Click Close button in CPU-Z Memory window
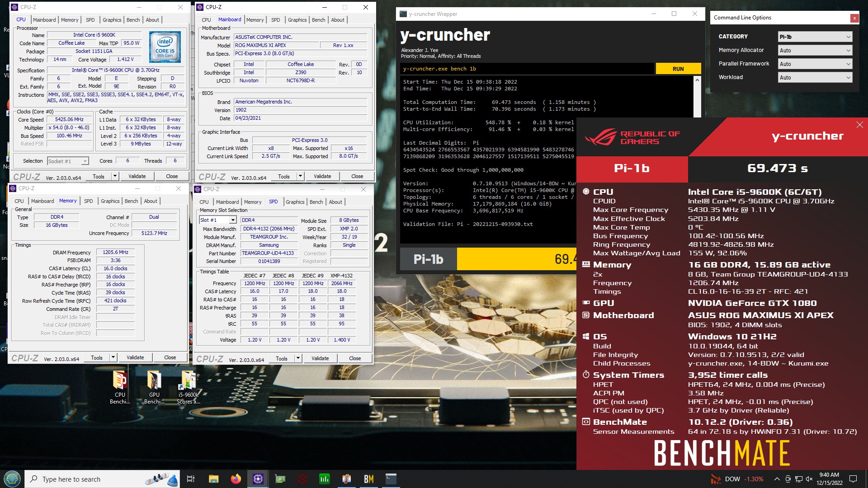This screenshot has height=488, width=868. pyautogui.click(x=170, y=357)
